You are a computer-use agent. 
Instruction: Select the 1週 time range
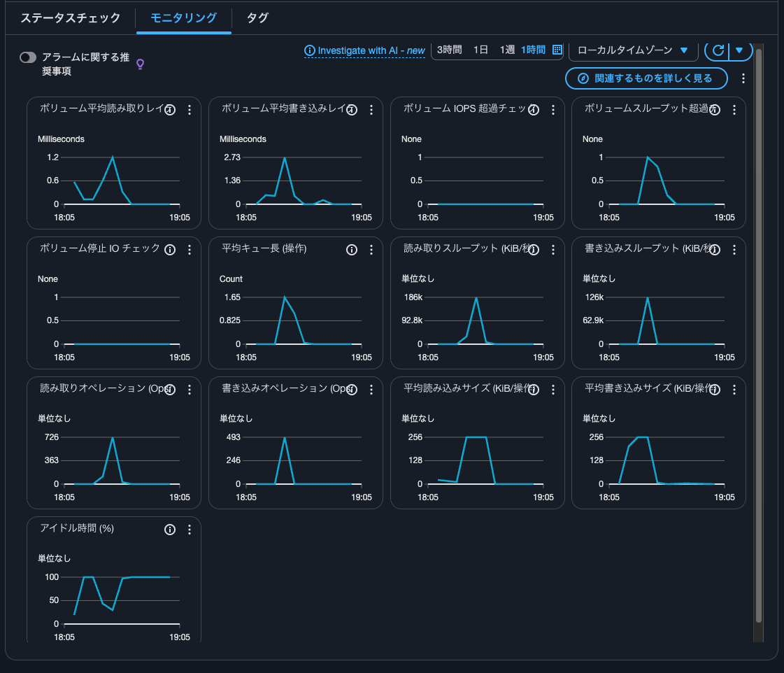click(x=507, y=50)
